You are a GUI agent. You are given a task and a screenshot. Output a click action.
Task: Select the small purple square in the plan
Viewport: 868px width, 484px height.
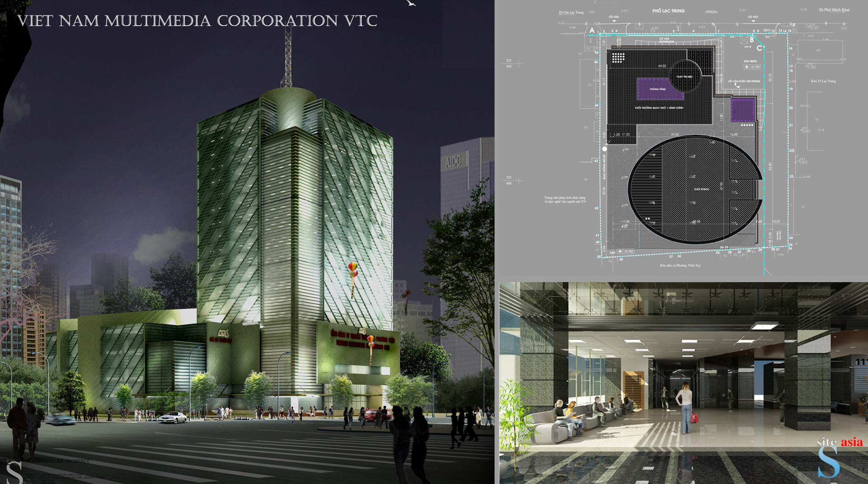(x=743, y=109)
